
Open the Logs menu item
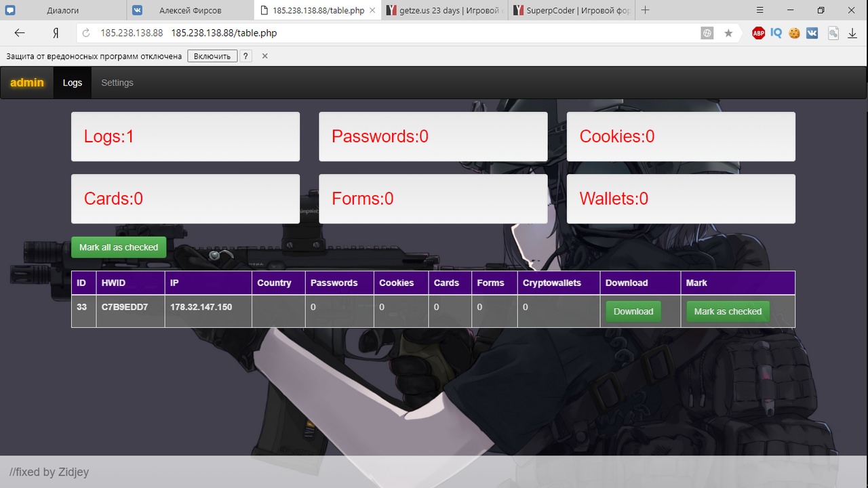coord(73,83)
